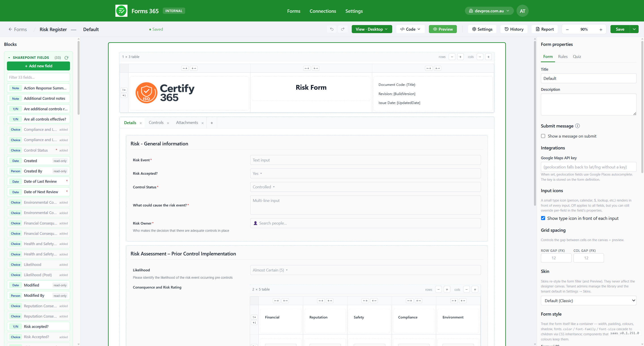Open the View · Desktop dropdown

372,29
